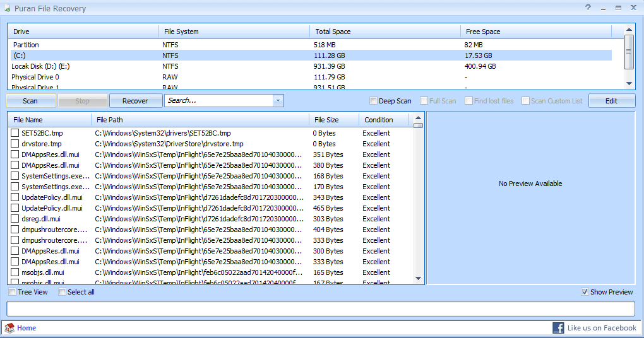Viewport: 644px width, 338px height.
Task: Open the Search box dropdown arrow
Action: point(278,101)
